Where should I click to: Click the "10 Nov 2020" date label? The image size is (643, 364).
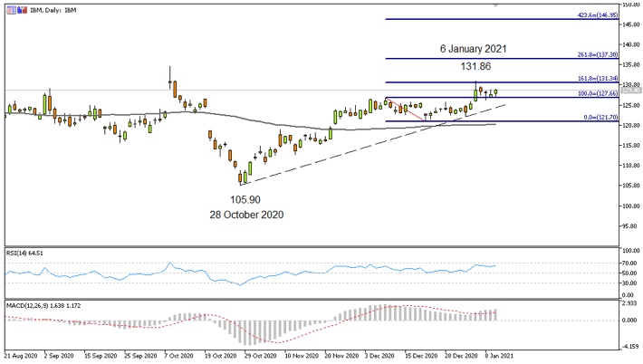(x=302, y=356)
